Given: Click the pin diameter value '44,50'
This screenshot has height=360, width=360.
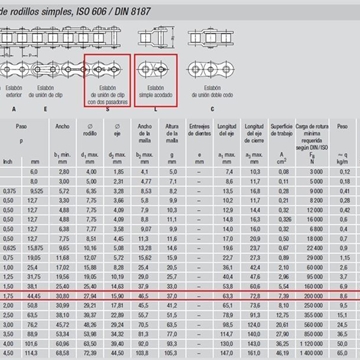Looking at the screenshot, I should (117, 353).
